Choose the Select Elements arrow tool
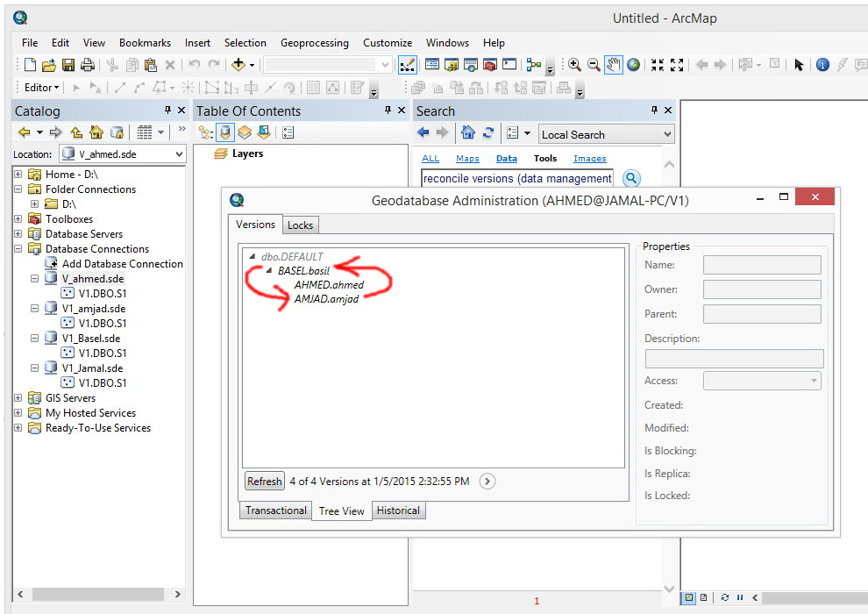 tap(799, 65)
